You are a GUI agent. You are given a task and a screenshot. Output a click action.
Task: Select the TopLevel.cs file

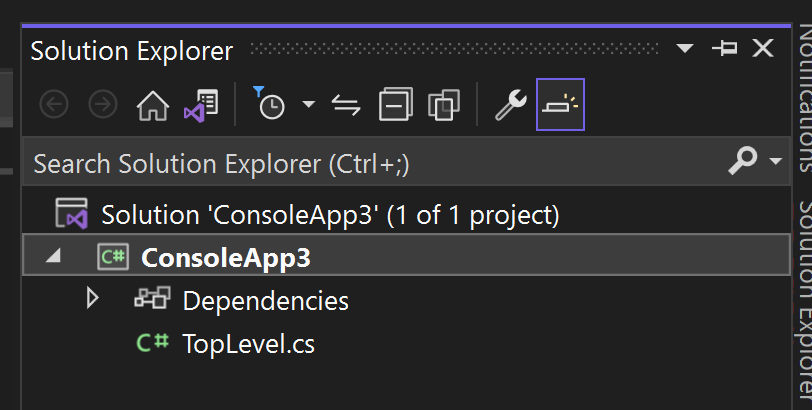coord(248,344)
